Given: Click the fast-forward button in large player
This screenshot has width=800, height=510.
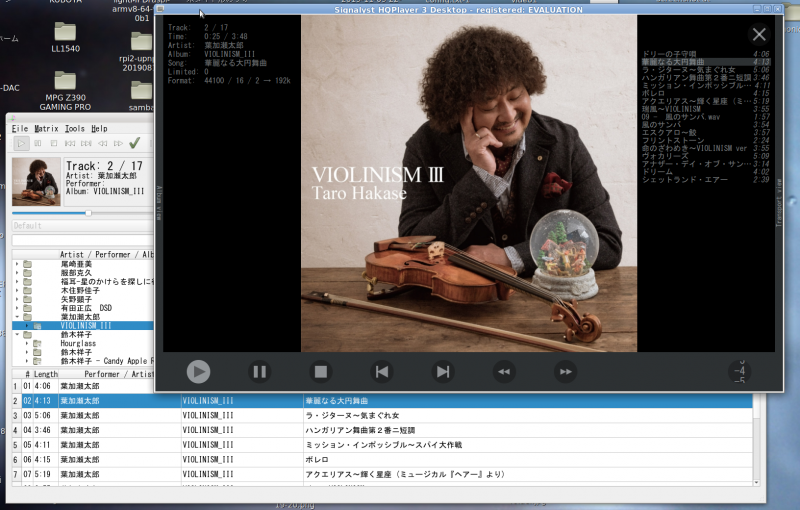Looking at the screenshot, I should coord(565,372).
